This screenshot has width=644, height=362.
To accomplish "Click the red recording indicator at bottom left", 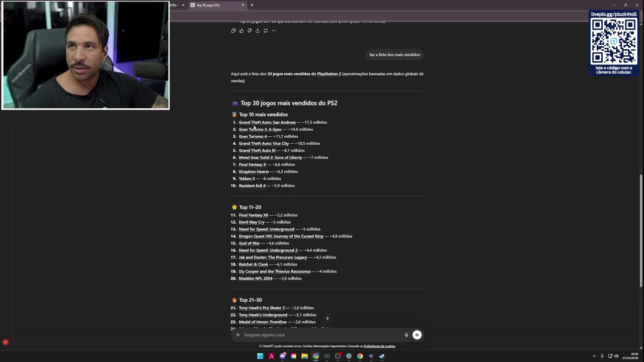I will click(x=6, y=342).
